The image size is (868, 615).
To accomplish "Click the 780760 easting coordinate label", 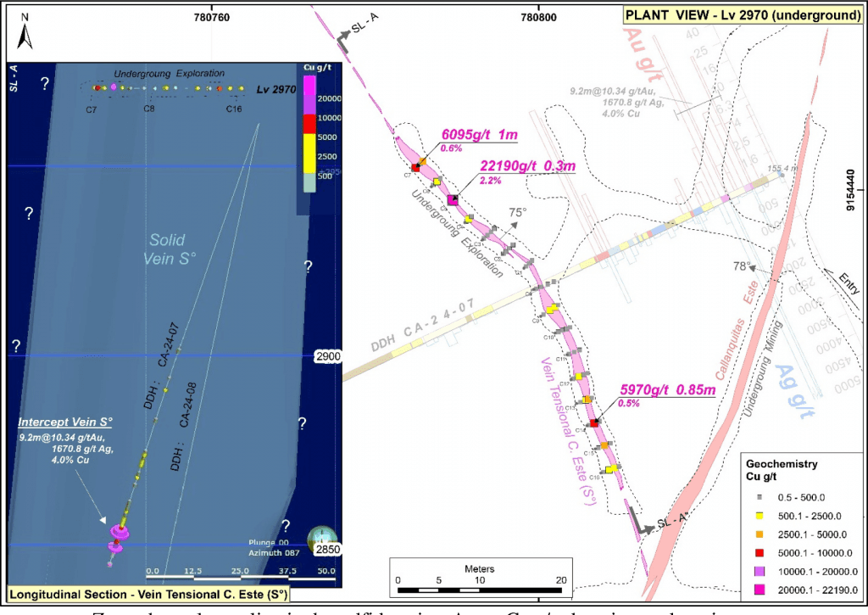I will [211, 17].
